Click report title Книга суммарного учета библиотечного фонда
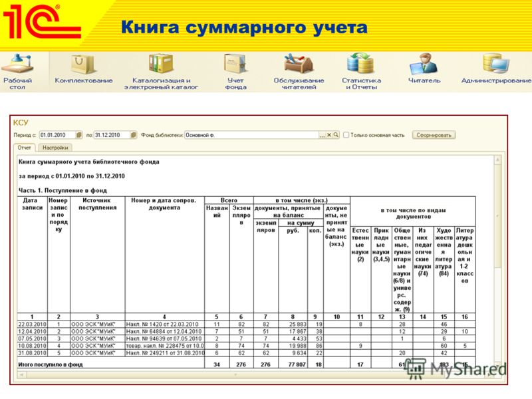This screenshot has height=399, width=532. 89,162
